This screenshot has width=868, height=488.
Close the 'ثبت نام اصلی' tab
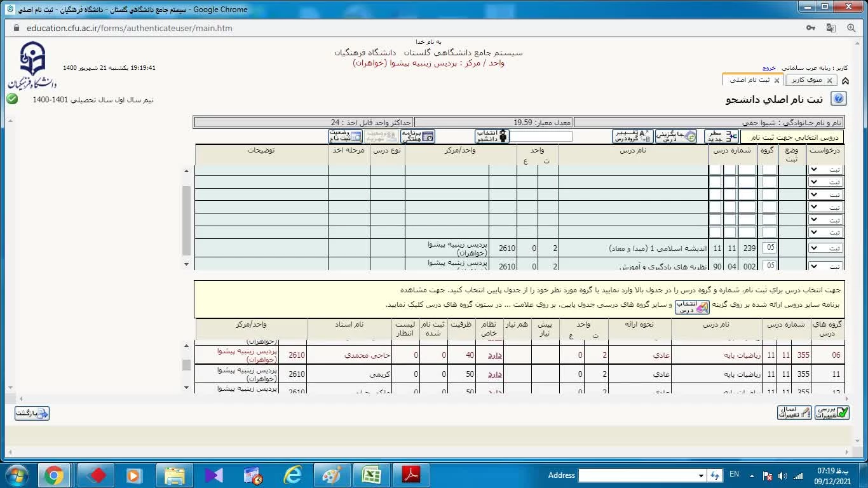[x=776, y=81]
